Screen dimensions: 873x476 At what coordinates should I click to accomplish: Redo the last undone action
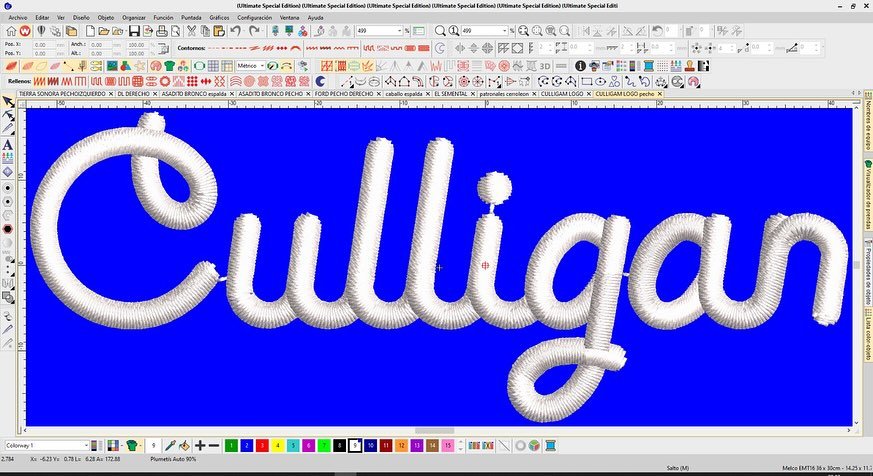point(254,31)
